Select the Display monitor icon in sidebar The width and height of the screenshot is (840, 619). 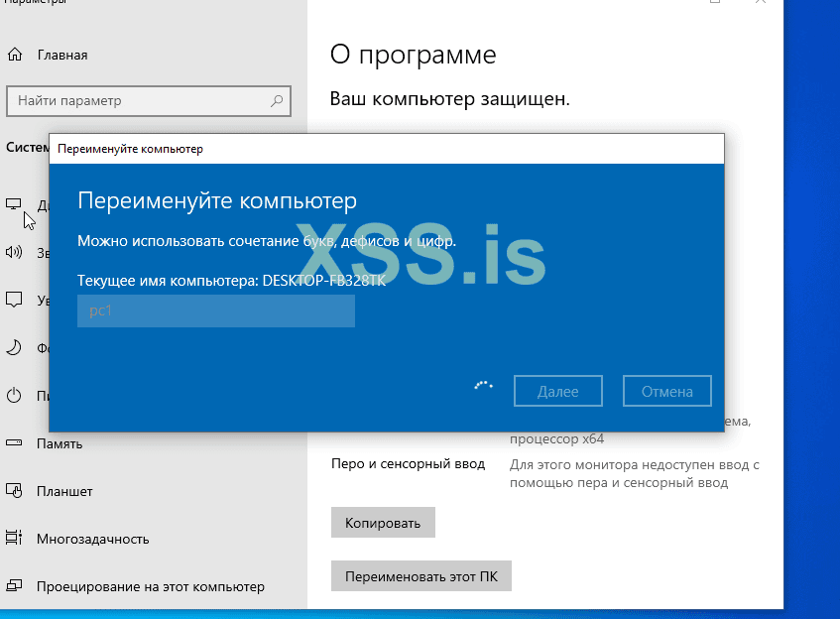[x=14, y=204]
